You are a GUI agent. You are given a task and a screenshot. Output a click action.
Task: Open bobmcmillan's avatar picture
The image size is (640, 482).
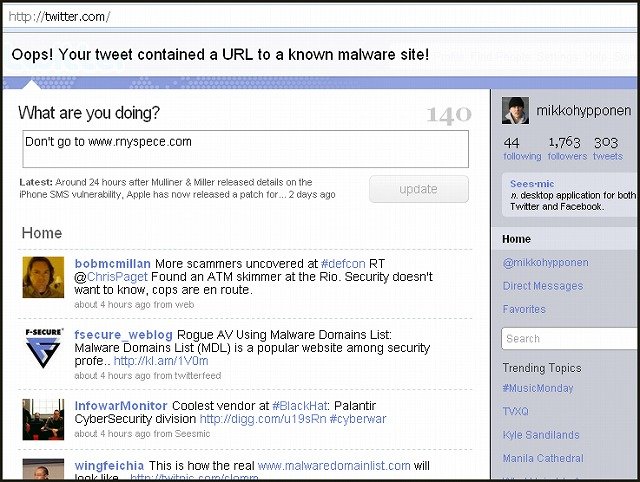(x=43, y=277)
